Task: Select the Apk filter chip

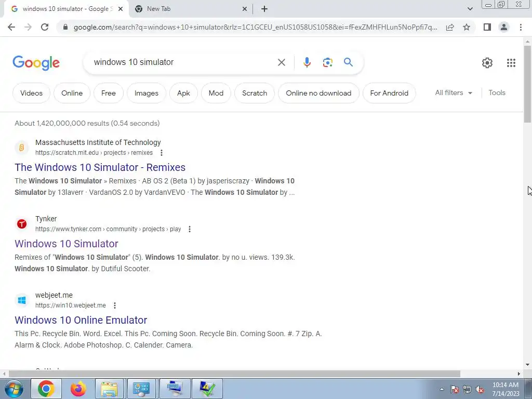Action: coord(183,93)
